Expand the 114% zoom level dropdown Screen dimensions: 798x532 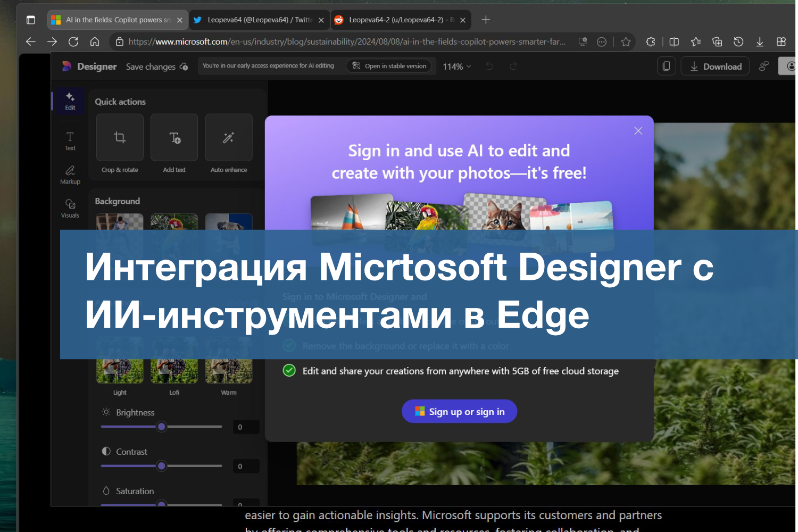tap(457, 66)
